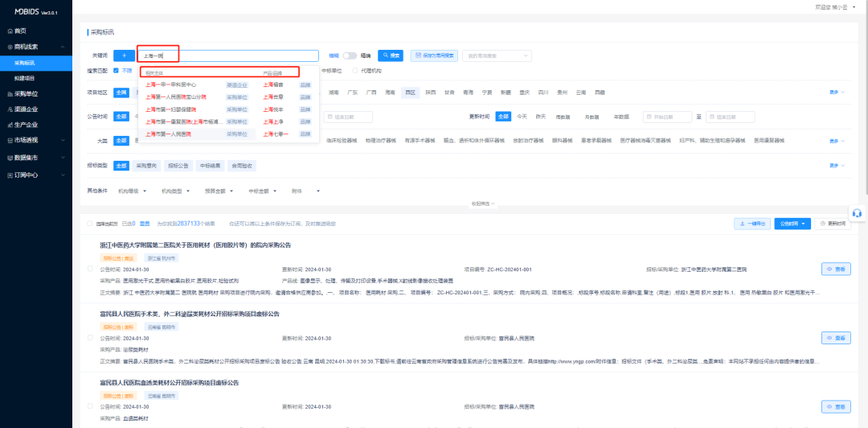The width and height of the screenshot is (868, 428).
Task: Open the 我的常用搜索 dropdown
Action: pyautogui.click(x=497, y=56)
